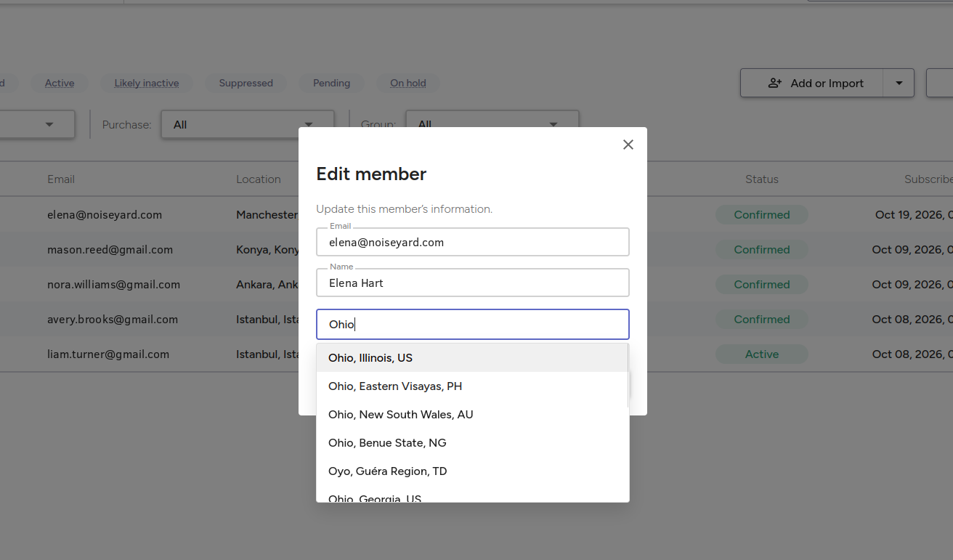Image resolution: width=953 pixels, height=560 pixels.
Task: Click the location field containing Ohio
Action: click(473, 325)
